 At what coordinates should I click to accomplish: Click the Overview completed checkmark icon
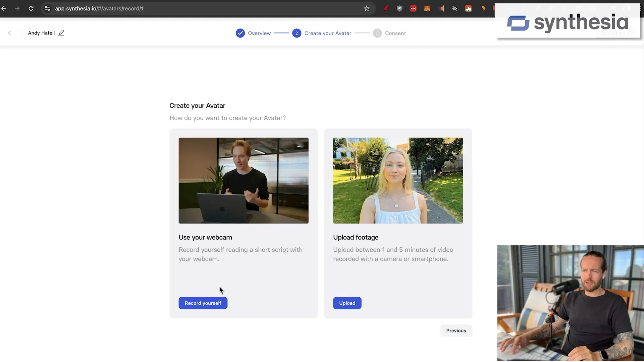(240, 33)
